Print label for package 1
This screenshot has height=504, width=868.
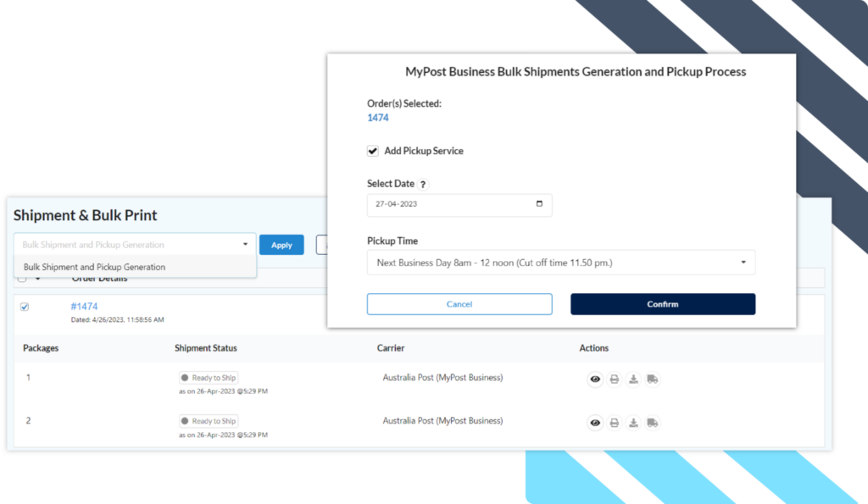tap(614, 379)
